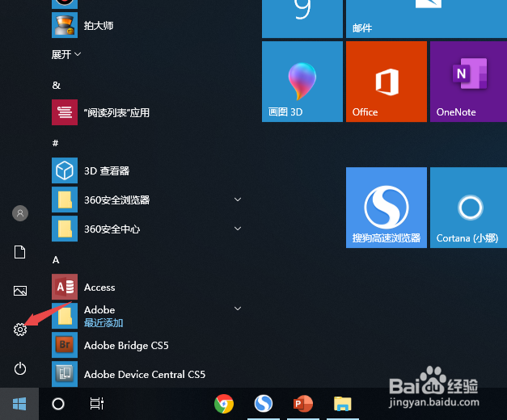This screenshot has height=420, width=507.
Task: Click the Windows Start button
Action: [x=19, y=404]
